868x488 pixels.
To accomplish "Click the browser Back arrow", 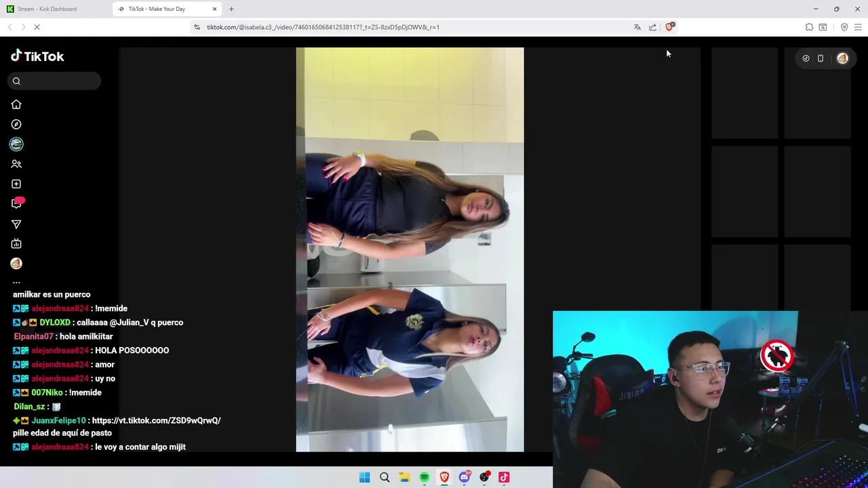I will click(9, 27).
